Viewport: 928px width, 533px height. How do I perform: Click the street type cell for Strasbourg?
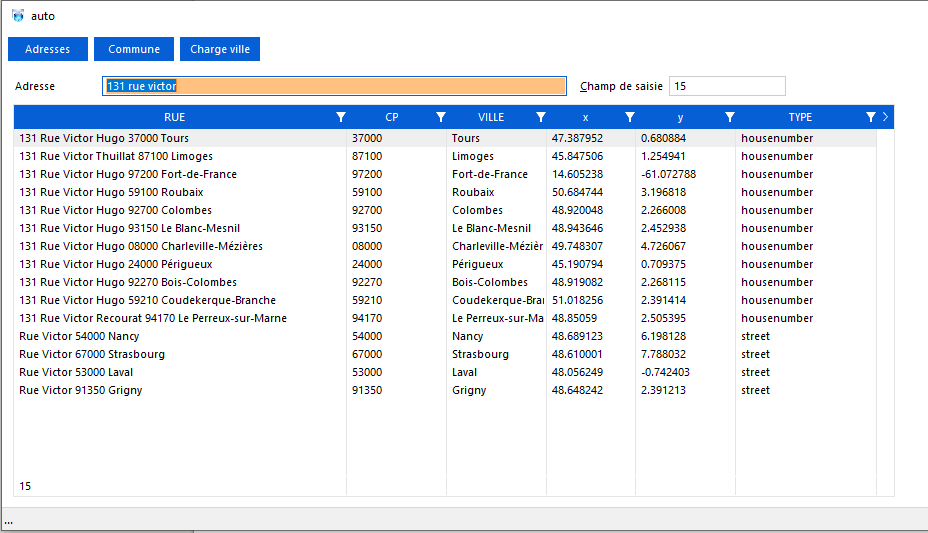[755, 354]
